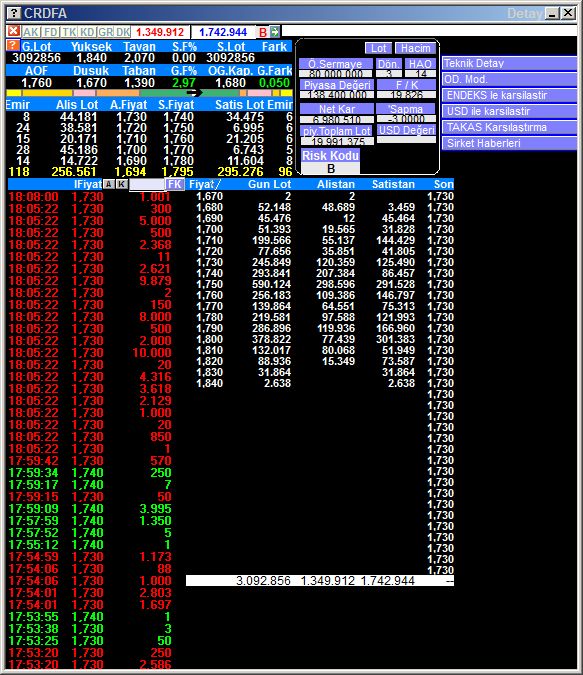Viewport: 583px width, 675px height.
Task: Click the Gun Lot column header
Action: [x=270, y=184]
